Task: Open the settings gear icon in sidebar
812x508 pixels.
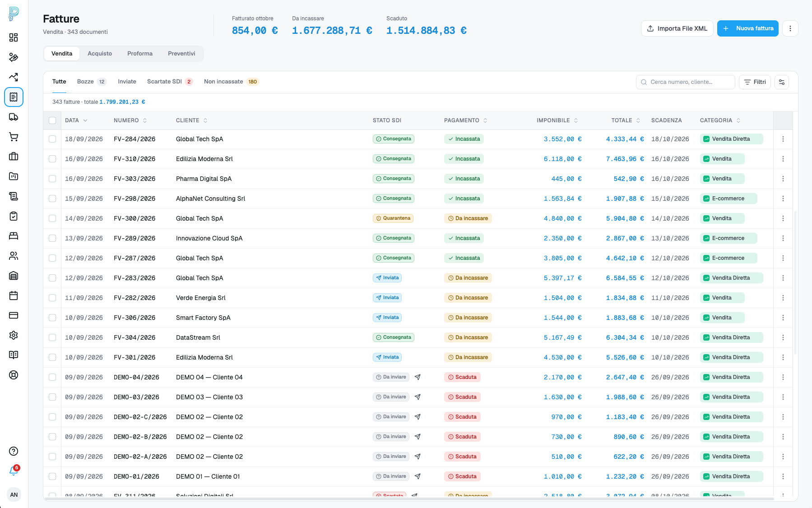Action: [14, 335]
